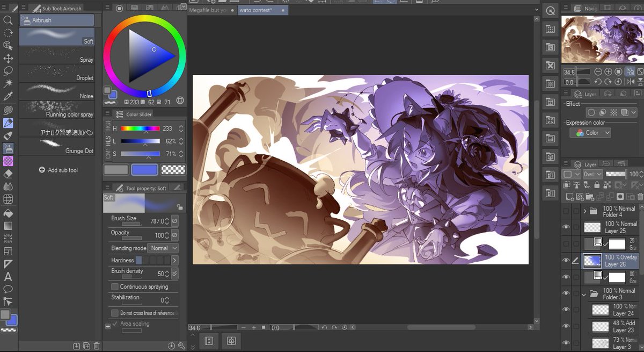
Task: Select the Noise sub tool
Action: click(x=57, y=91)
